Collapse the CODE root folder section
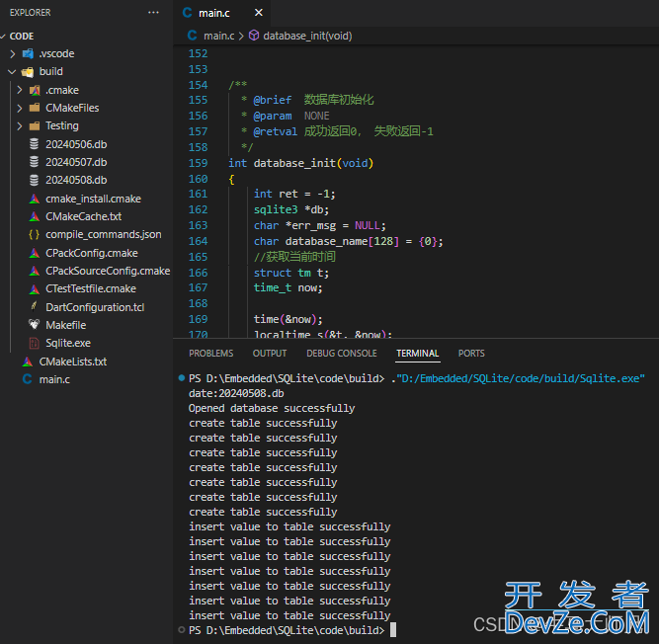Viewport: 659px width, 644px height. 3,37
